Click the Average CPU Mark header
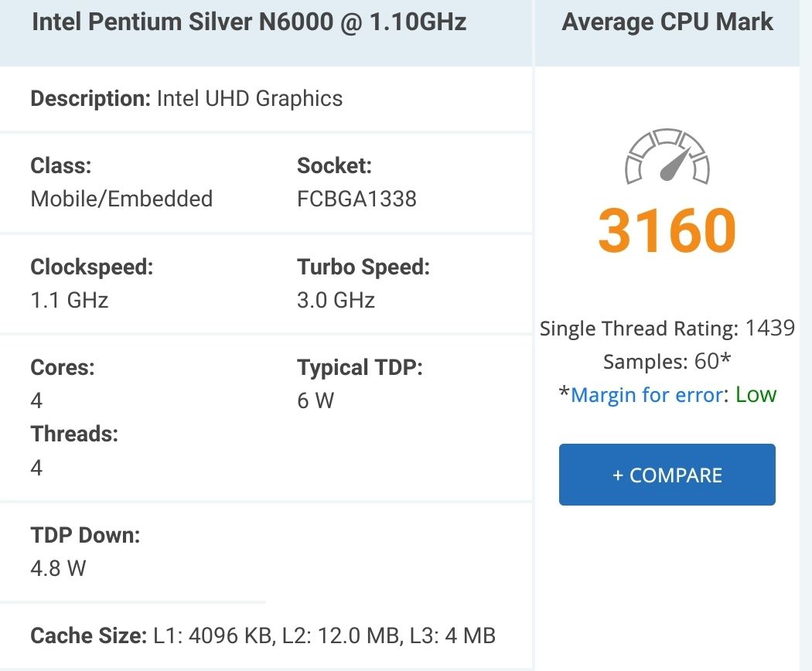The width and height of the screenshot is (812, 671). coord(667,22)
